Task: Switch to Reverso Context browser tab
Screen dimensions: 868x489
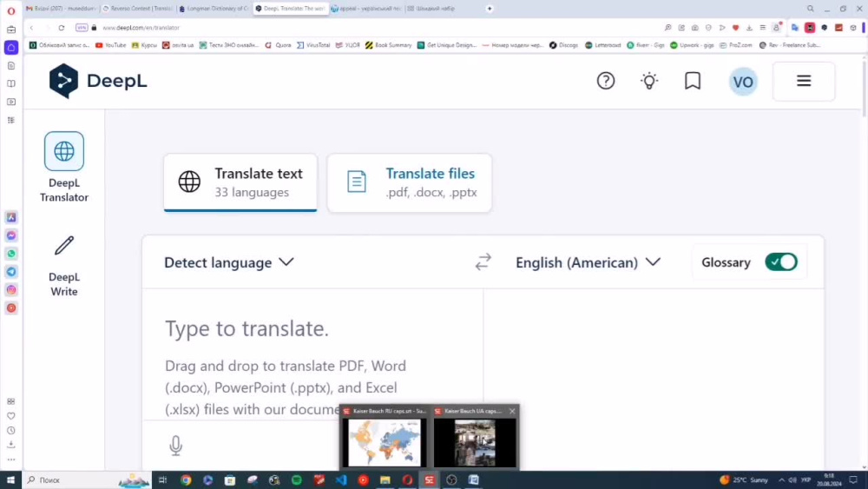Action: 138,9
